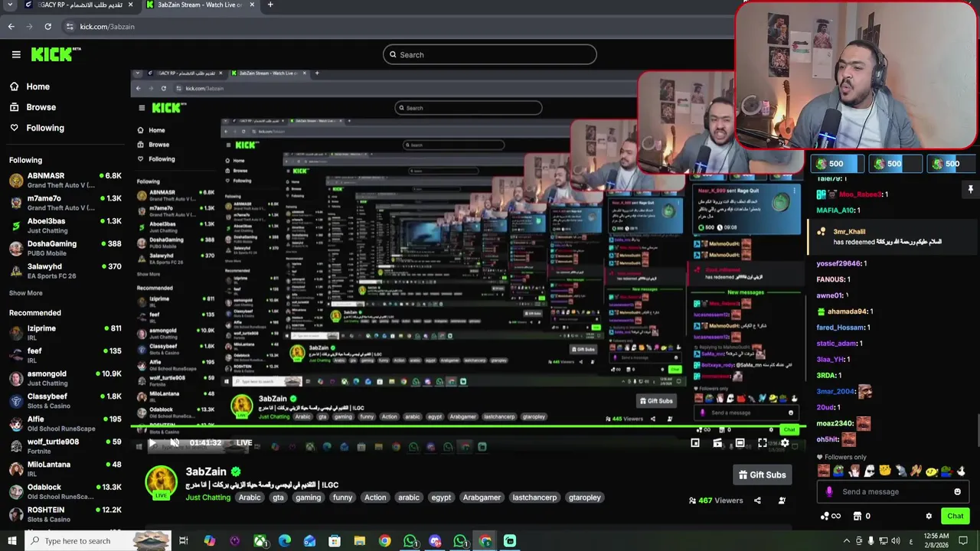Open feef recommended channel
This screenshot has height=551, width=980.
[65, 355]
